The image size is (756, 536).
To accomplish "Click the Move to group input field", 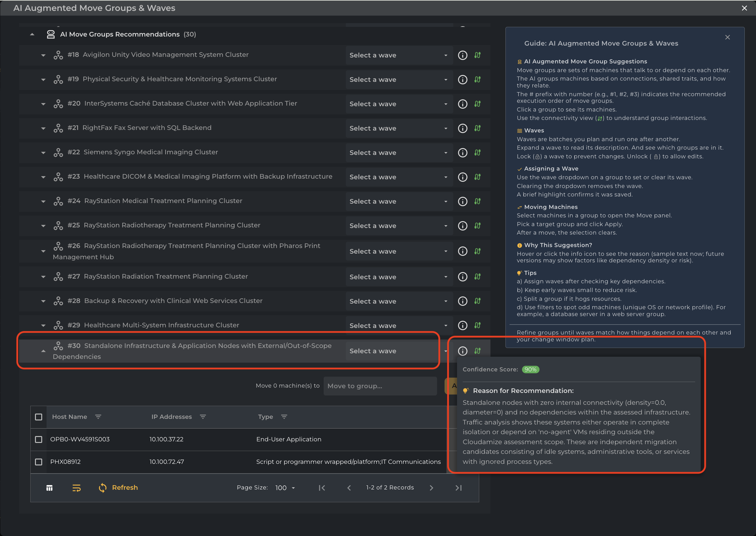I will pos(380,386).
